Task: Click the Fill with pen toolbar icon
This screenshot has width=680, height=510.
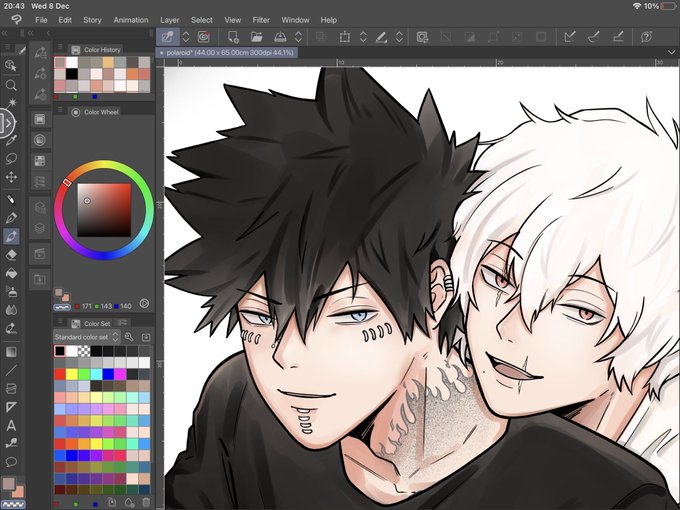Action: (381, 37)
